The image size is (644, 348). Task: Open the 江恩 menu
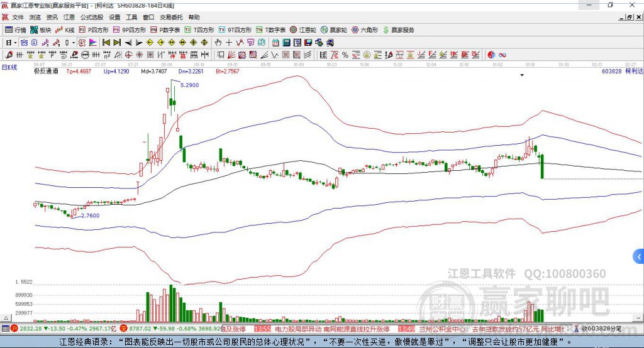(69, 17)
